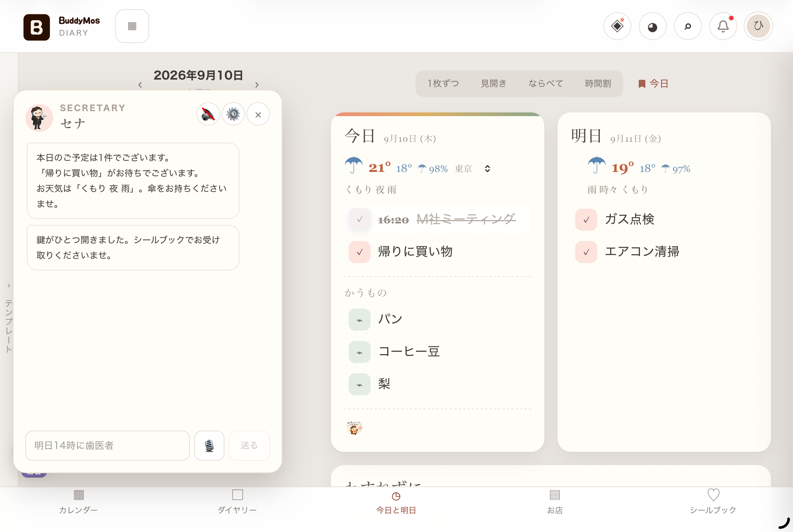Image resolution: width=793 pixels, height=532 pixels.
Task: Go to next day chevron
Action: tap(257, 85)
